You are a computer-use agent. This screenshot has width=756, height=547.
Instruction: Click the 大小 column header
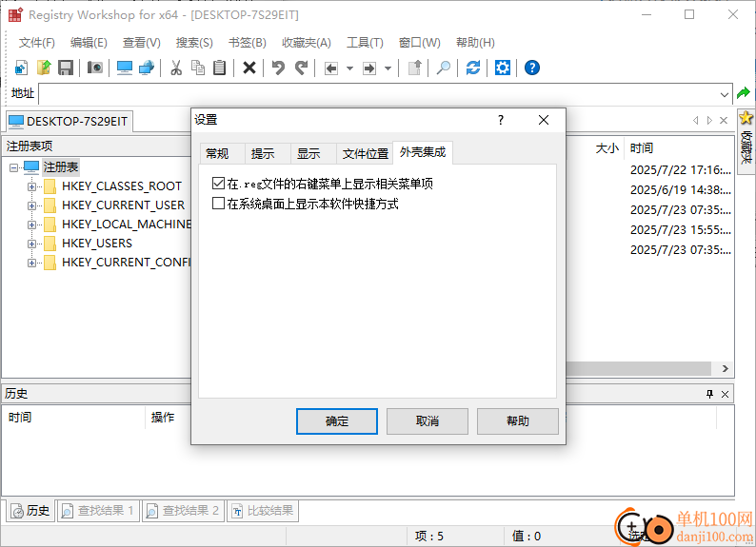pos(607,148)
